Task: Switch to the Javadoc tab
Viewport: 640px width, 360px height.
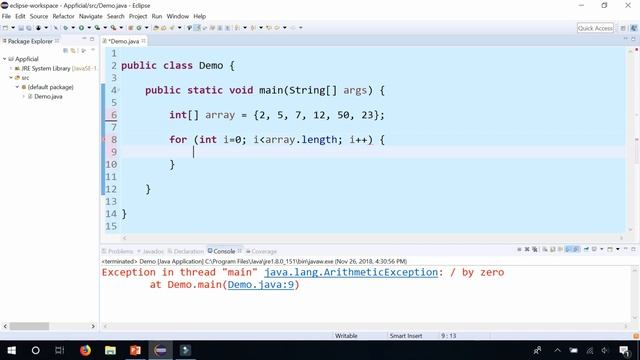Action: 151,251
